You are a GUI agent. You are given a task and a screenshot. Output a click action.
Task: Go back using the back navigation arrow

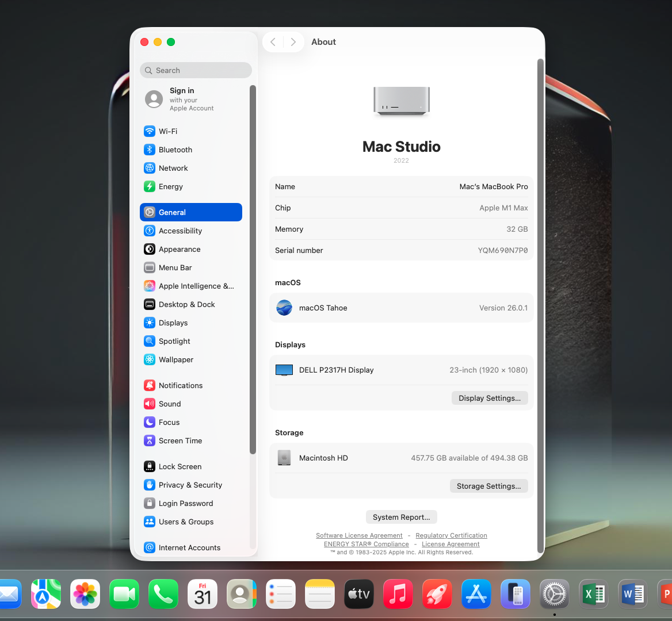[x=273, y=41]
